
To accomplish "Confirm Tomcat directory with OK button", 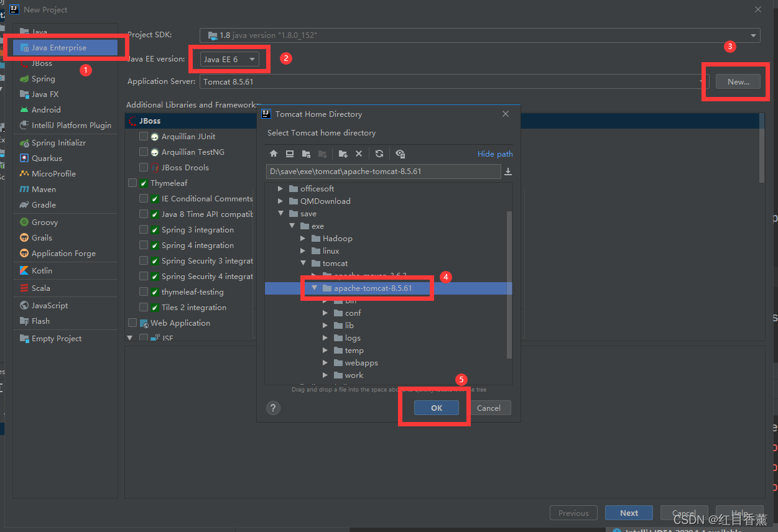I will [x=436, y=408].
